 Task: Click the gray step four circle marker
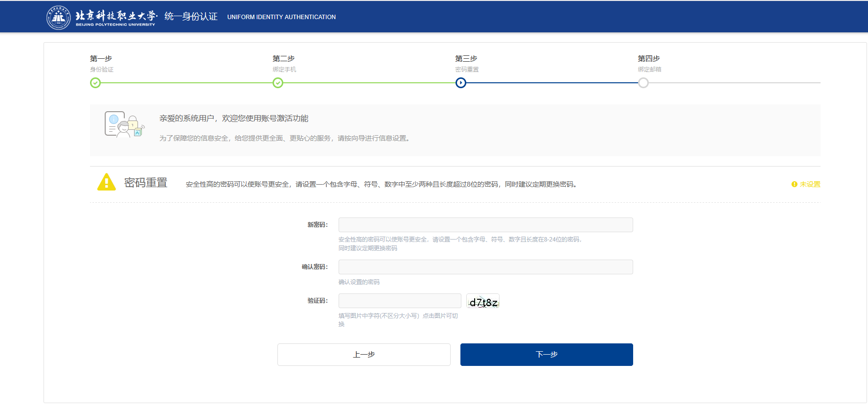[643, 83]
